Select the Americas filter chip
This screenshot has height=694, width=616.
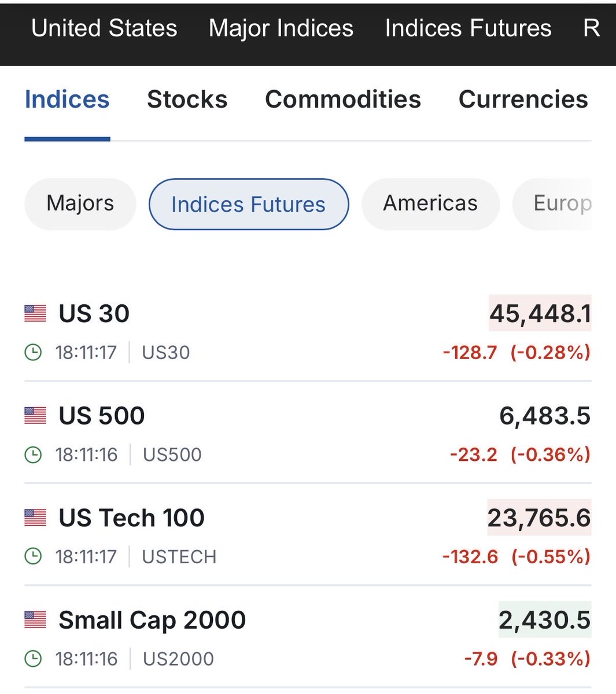click(x=430, y=204)
